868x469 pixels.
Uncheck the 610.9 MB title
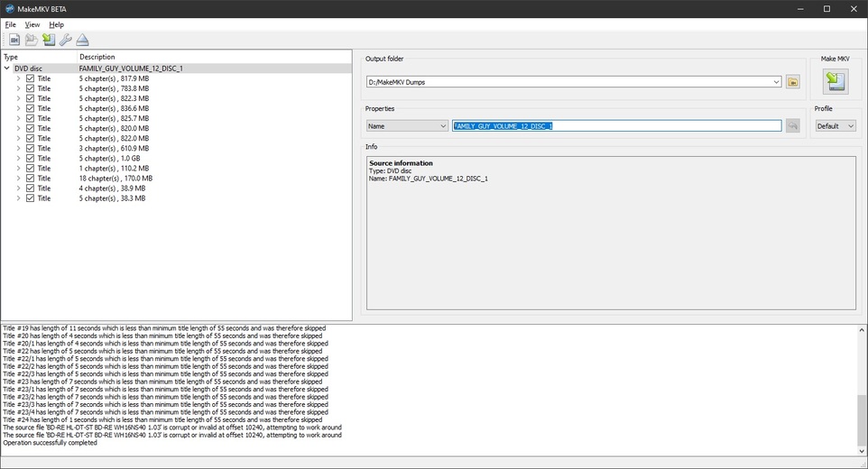point(30,148)
